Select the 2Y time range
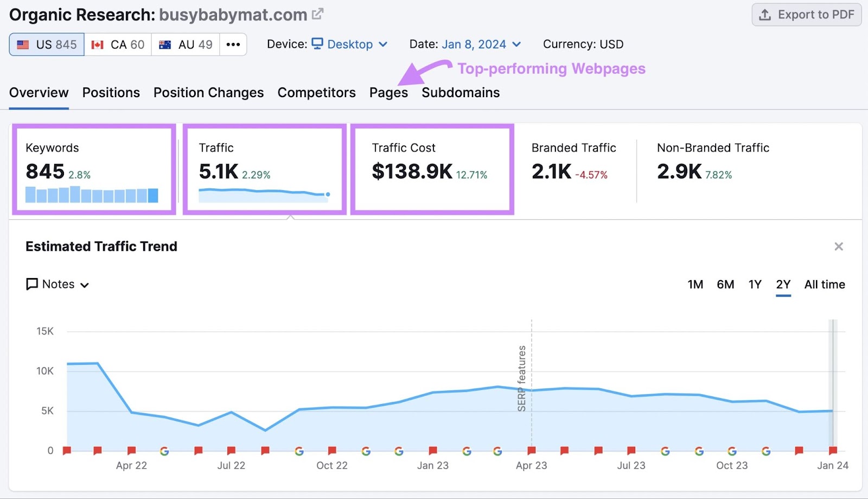This screenshot has width=868, height=499. click(x=783, y=284)
